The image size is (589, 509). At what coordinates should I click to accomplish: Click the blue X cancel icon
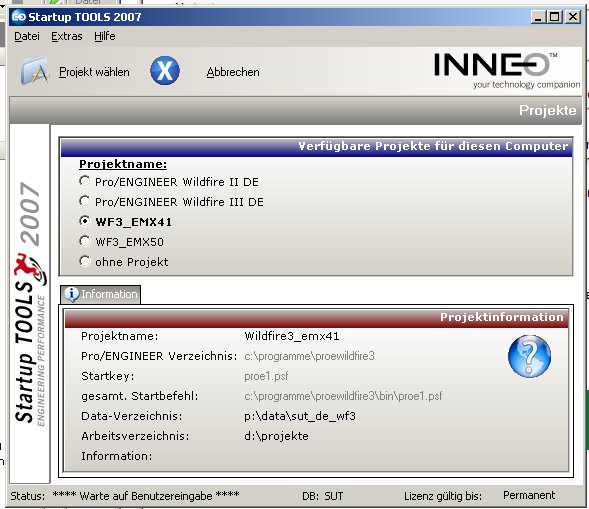click(x=165, y=71)
